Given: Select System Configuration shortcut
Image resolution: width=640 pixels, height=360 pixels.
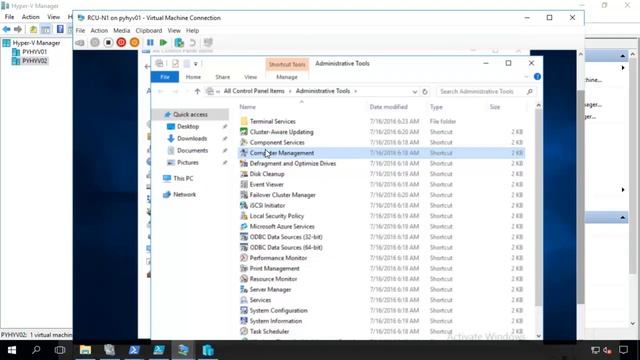Looking at the screenshot, I should [278, 311].
